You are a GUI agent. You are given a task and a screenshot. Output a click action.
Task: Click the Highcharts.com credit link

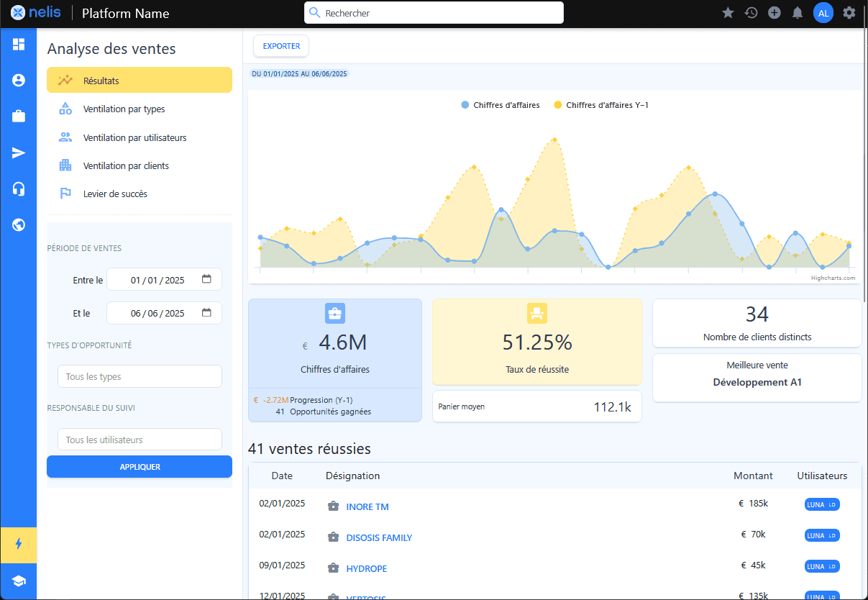[x=833, y=278]
